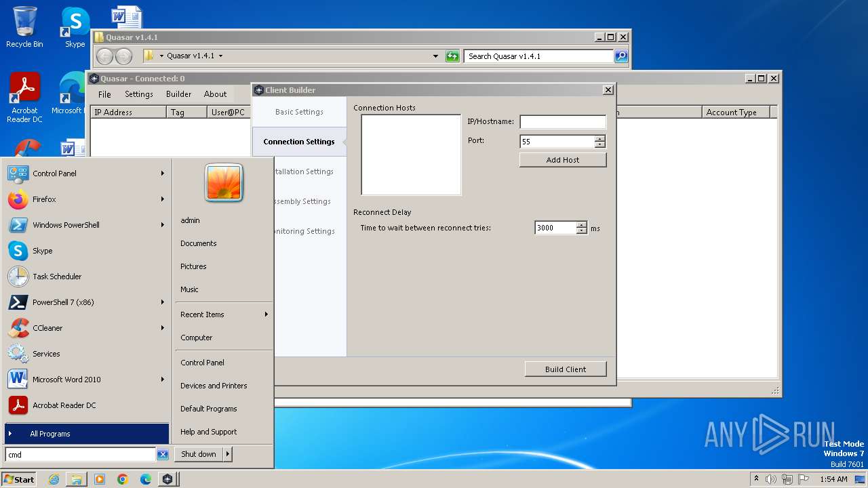This screenshot has height=488, width=868.
Task: Open Quasar Settings menu
Action: pyautogui.click(x=139, y=94)
